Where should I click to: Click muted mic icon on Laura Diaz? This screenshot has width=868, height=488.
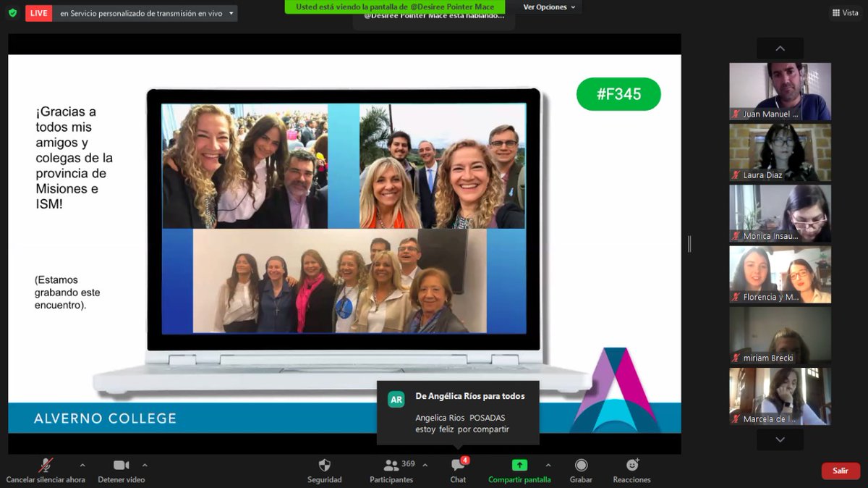(736, 175)
